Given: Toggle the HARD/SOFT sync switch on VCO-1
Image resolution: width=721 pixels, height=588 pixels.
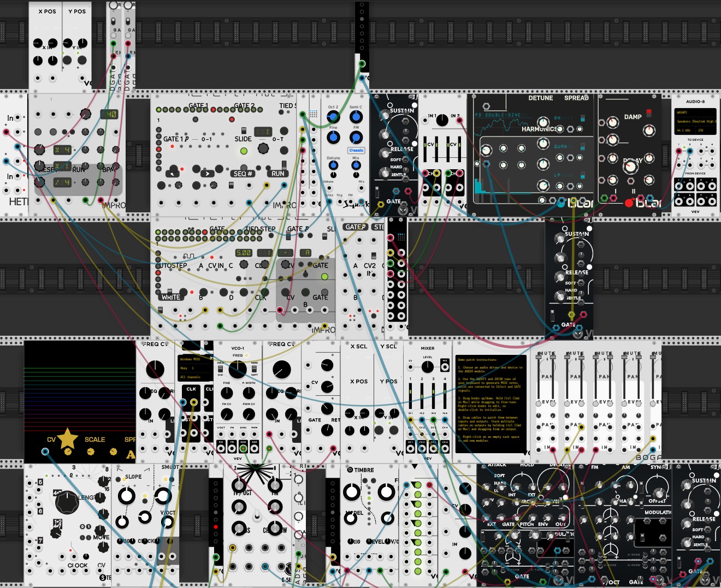Looking at the screenshot, I should point(255,369).
